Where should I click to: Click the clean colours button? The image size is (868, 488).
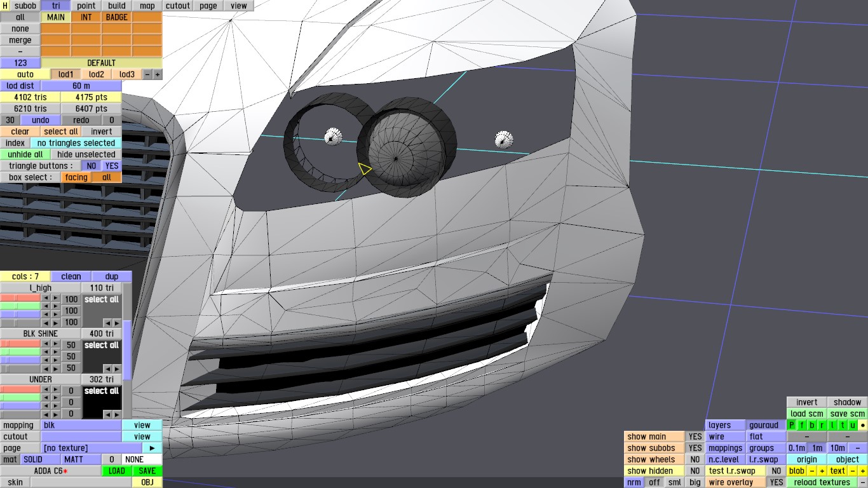tap(71, 276)
